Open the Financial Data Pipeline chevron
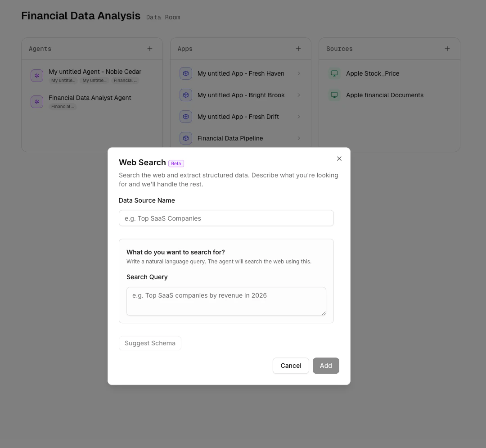The height and width of the screenshot is (448, 486). coord(299,138)
